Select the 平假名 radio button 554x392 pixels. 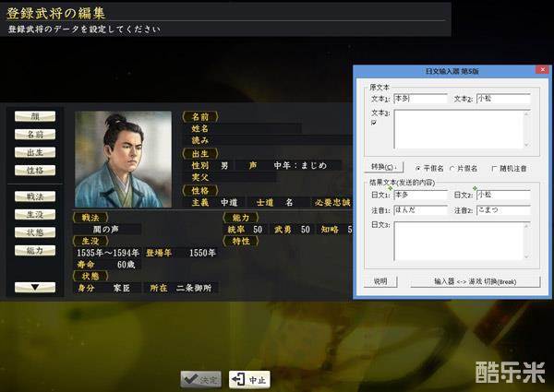(419, 168)
